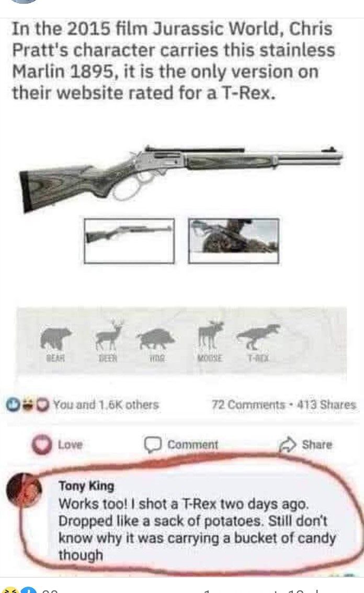Open the reactions summary icons
Viewport: 364px width, 593px height.
27,404
